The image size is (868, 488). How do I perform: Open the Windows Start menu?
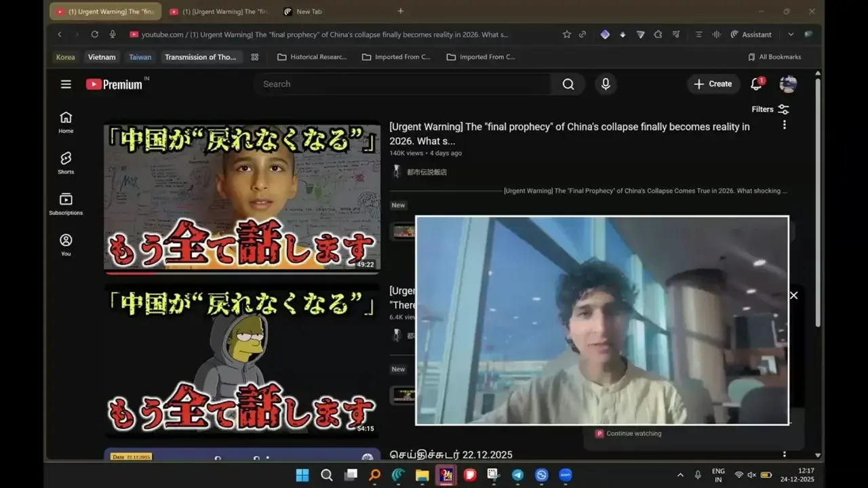coord(302,475)
